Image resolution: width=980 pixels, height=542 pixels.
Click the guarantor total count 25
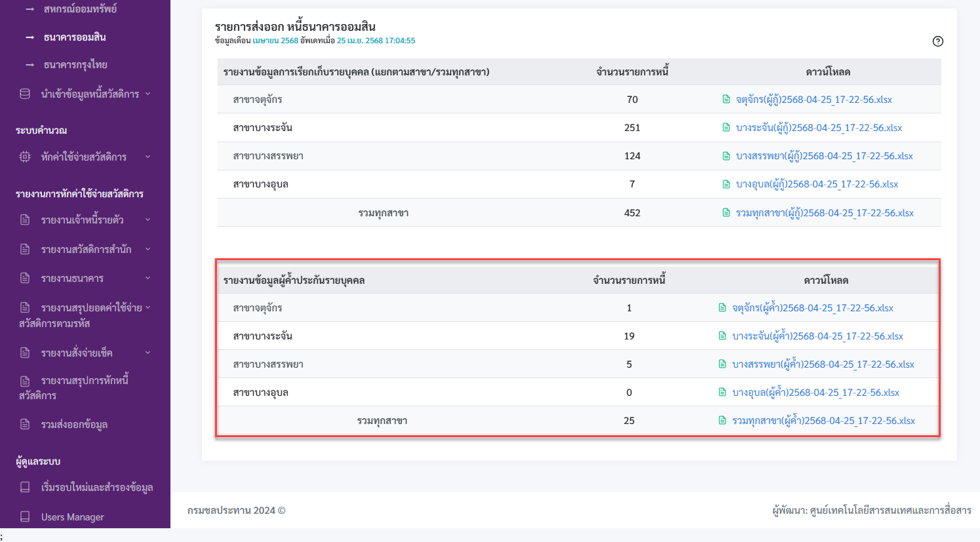[x=629, y=421]
